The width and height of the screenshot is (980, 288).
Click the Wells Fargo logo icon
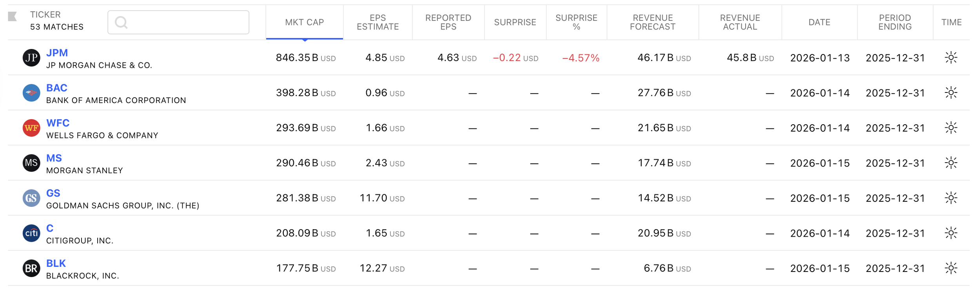coord(31,128)
